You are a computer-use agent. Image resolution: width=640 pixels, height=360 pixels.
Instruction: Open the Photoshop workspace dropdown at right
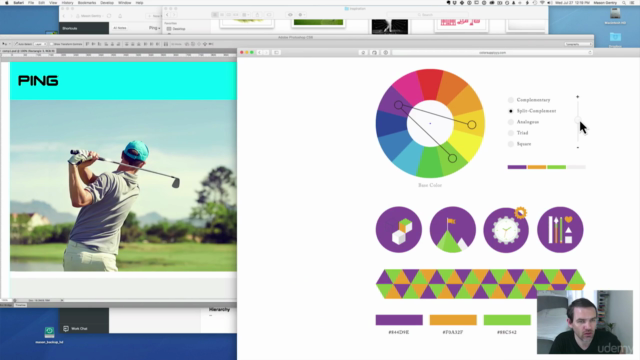click(578, 44)
